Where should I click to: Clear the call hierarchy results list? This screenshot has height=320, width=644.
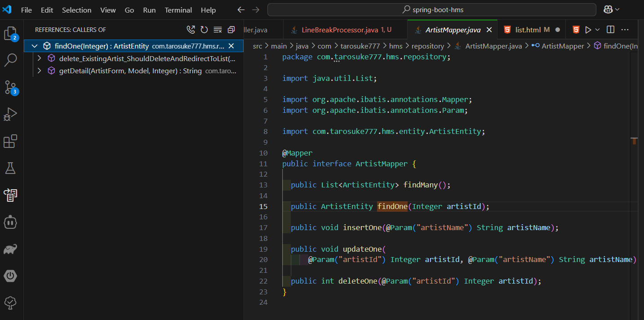[x=218, y=29]
